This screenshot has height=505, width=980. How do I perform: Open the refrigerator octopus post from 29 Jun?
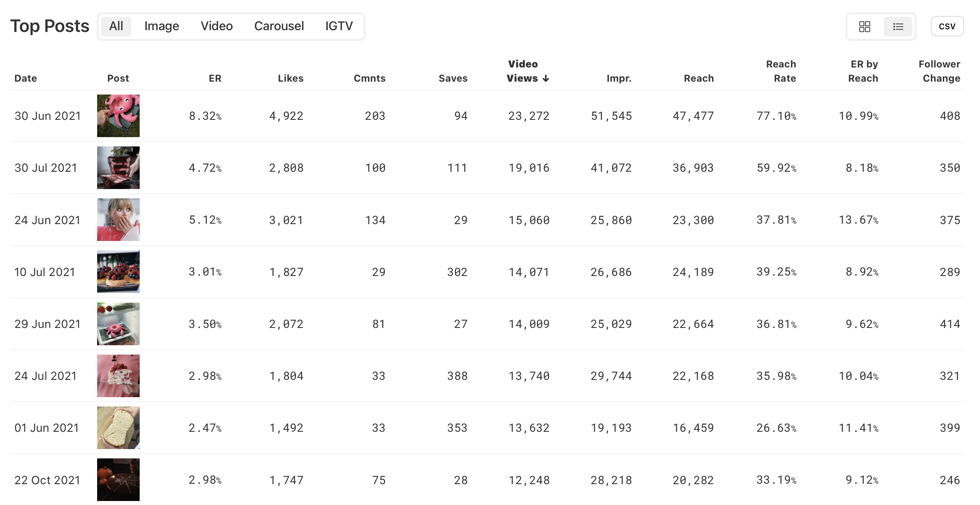point(118,324)
